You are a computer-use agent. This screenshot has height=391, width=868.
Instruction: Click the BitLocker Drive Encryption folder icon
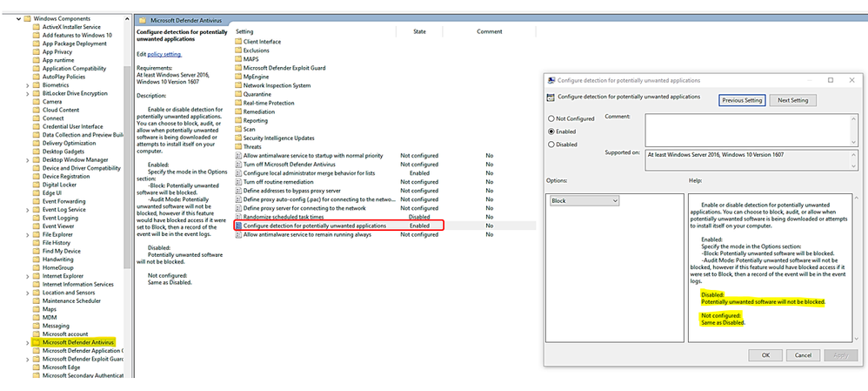[36, 93]
